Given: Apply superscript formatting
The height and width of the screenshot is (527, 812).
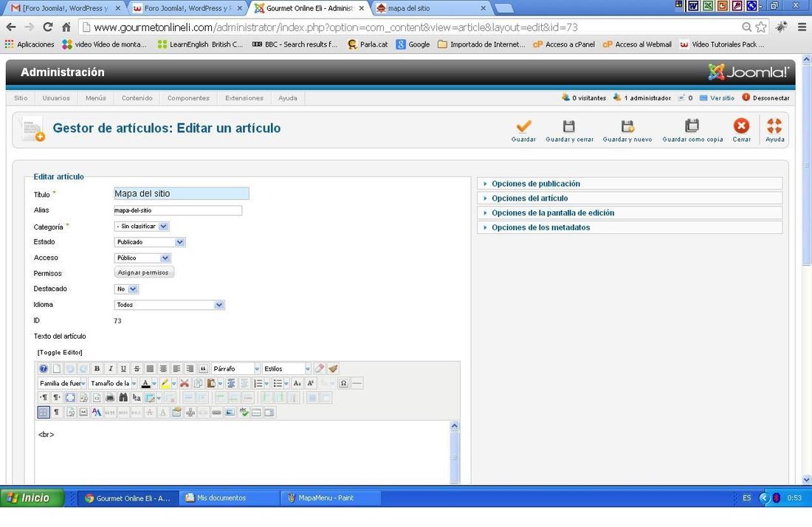Looking at the screenshot, I should [x=311, y=383].
